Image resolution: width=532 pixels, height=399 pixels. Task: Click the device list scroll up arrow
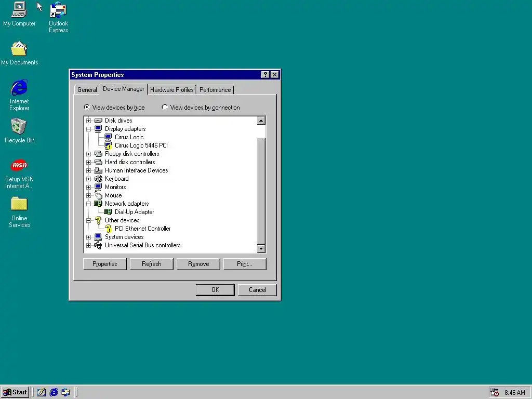click(x=261, y=121)
